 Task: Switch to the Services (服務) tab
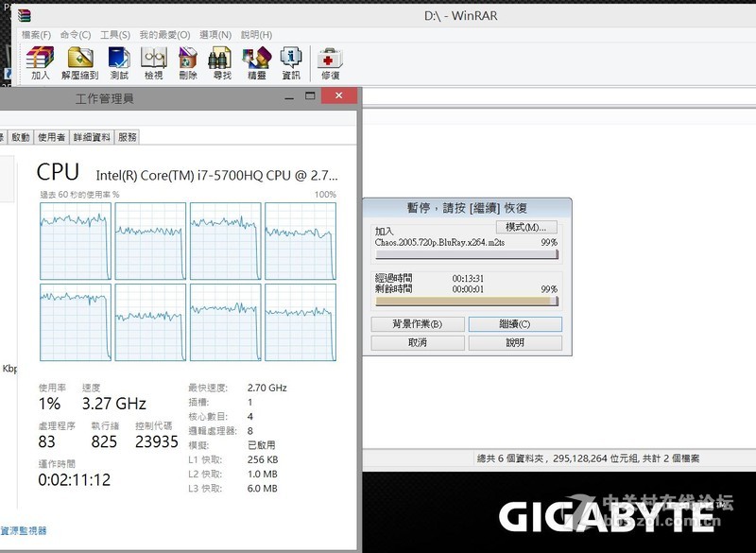(128, 137)
